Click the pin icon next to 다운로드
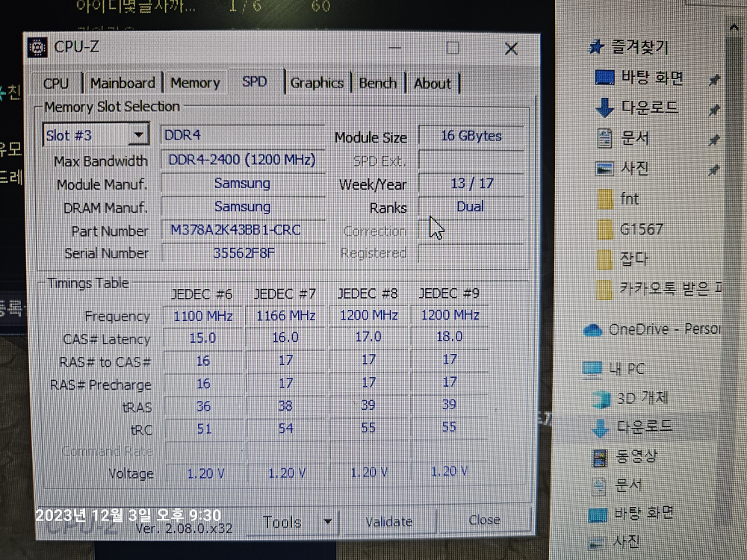Screen dimensions: 747x560 coord(713,111)
